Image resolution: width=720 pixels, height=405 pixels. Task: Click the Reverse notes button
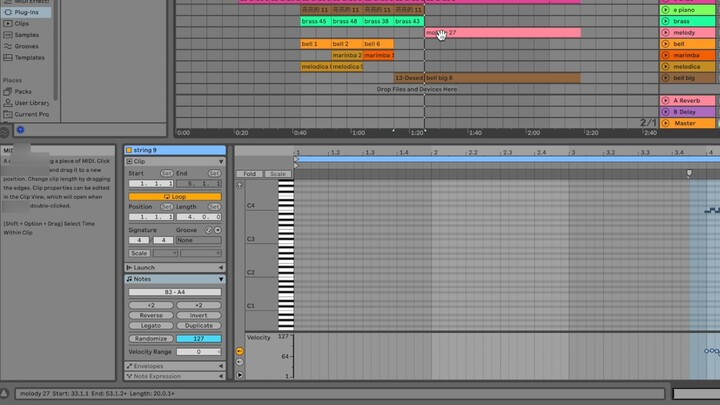pos(151,315)
